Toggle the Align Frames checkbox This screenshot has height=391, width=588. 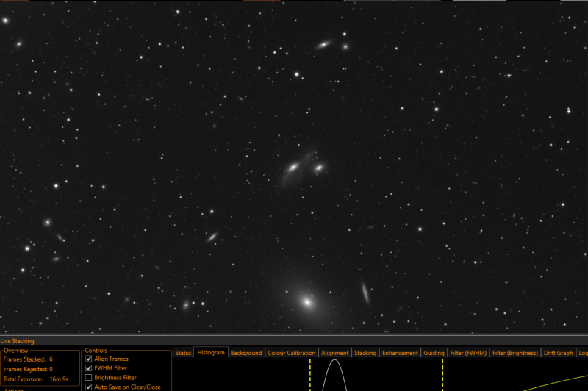[x=88, y=359]
